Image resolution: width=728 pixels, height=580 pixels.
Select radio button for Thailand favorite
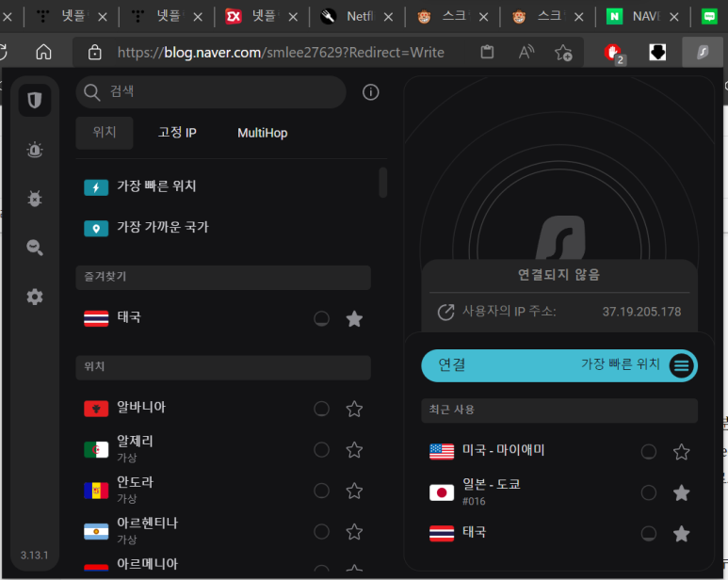click(321, 319)
